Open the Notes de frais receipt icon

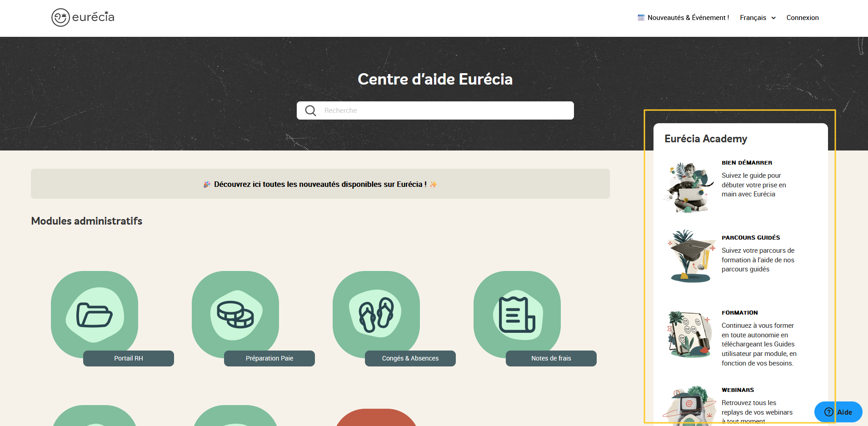pos(517,314)
